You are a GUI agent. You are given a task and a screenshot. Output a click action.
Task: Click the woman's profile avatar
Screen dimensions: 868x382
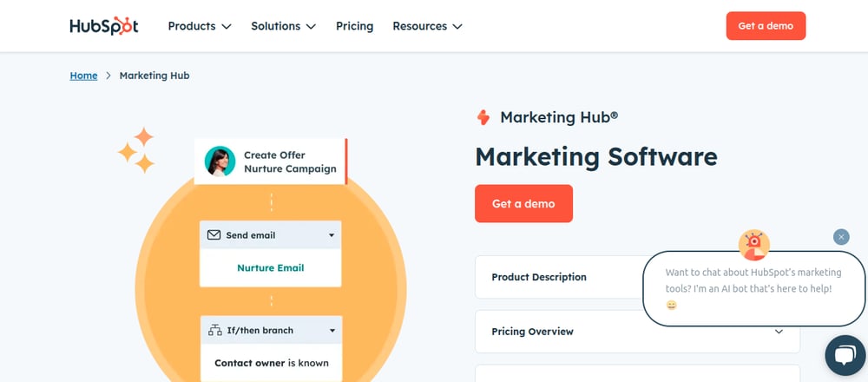[220, 161]
